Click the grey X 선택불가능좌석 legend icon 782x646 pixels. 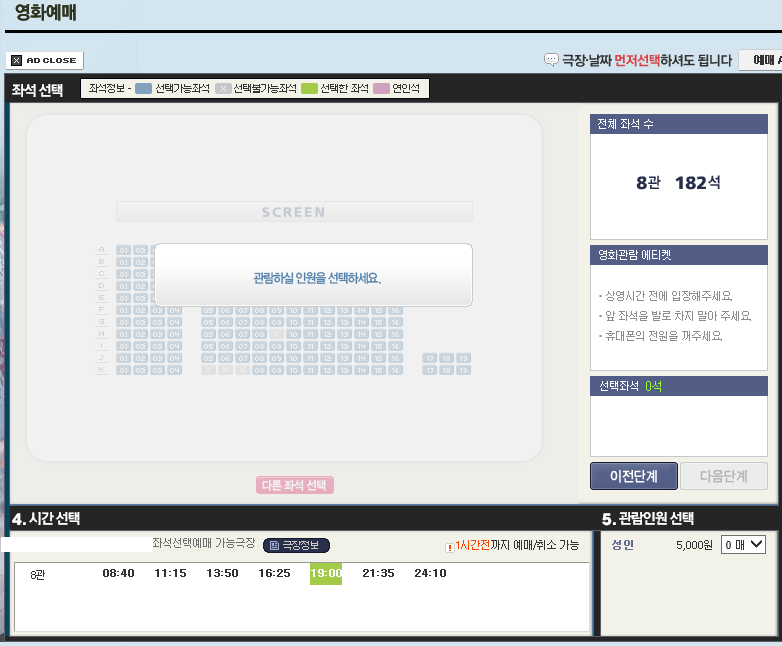[223, 89]
